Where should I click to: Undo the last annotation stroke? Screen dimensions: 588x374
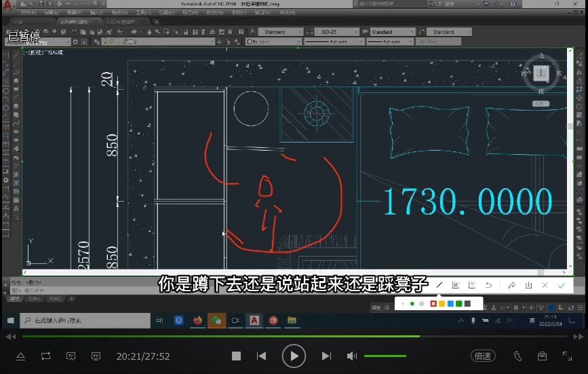(x=488, y=285)
